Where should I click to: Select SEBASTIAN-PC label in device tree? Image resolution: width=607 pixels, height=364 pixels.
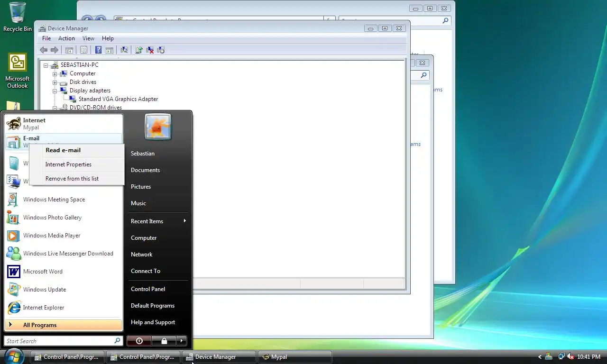tap(79, 65)
